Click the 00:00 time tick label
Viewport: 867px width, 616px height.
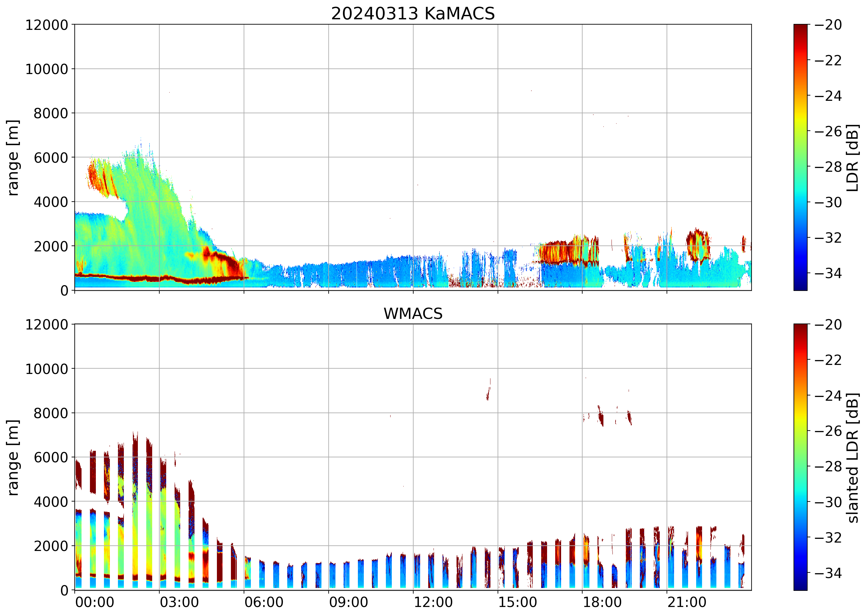pos(95,602)
